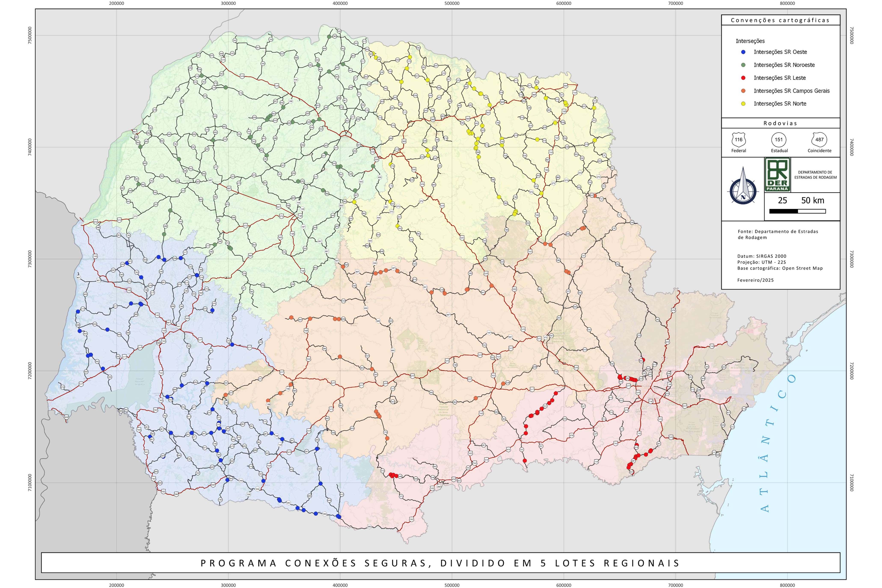Click the Federal highway 116 shield icon
Screen dimensions: 882x588
(738, 140)
